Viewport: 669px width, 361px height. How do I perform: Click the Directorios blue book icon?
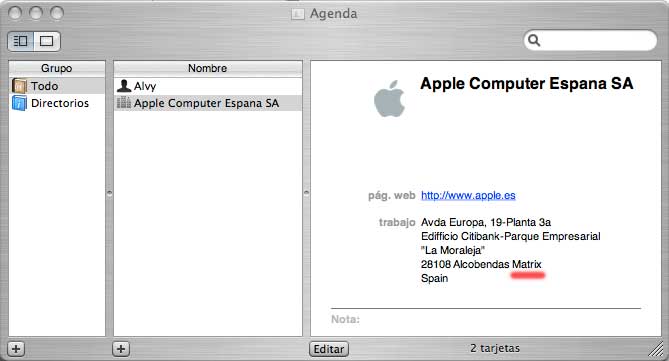[x=19, y=103]
